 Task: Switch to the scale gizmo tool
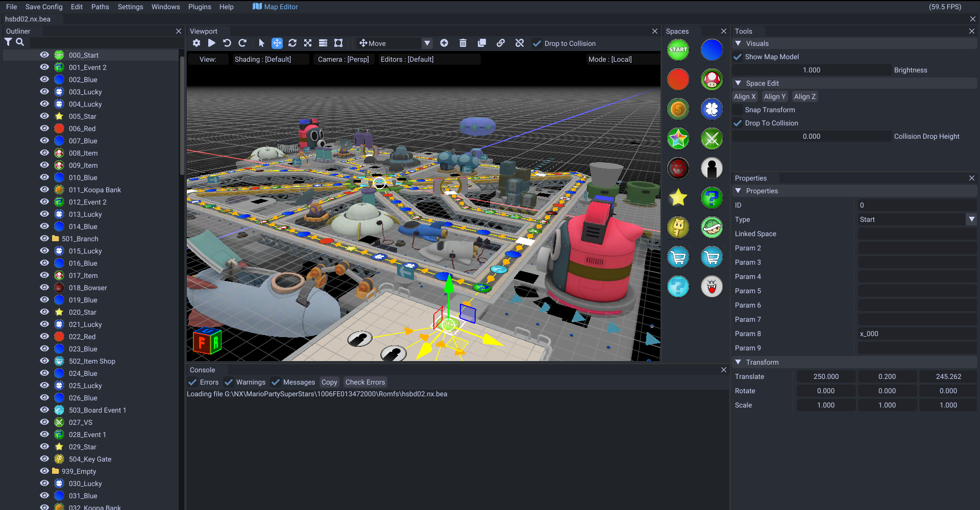click(x=308, y=43)
